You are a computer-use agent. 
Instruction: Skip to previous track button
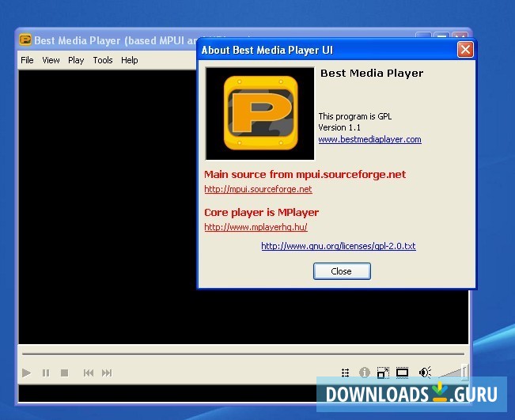tap(89, 373)
